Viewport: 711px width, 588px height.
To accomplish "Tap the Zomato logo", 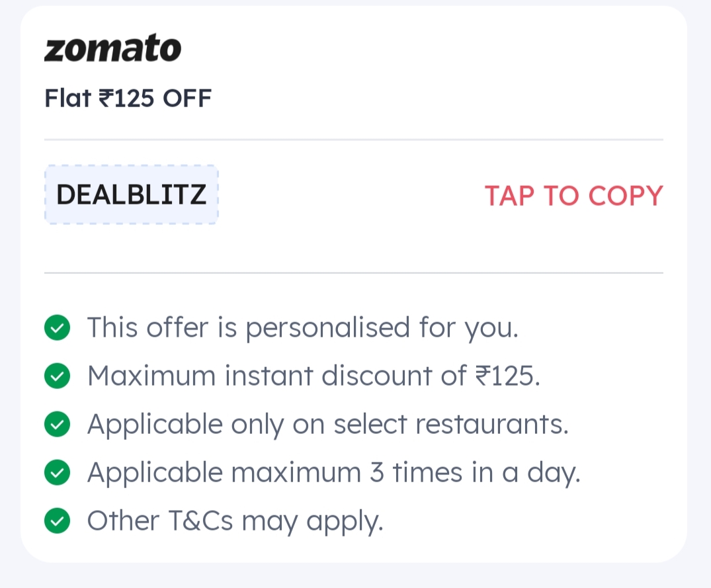I will [x=112, y=50].
